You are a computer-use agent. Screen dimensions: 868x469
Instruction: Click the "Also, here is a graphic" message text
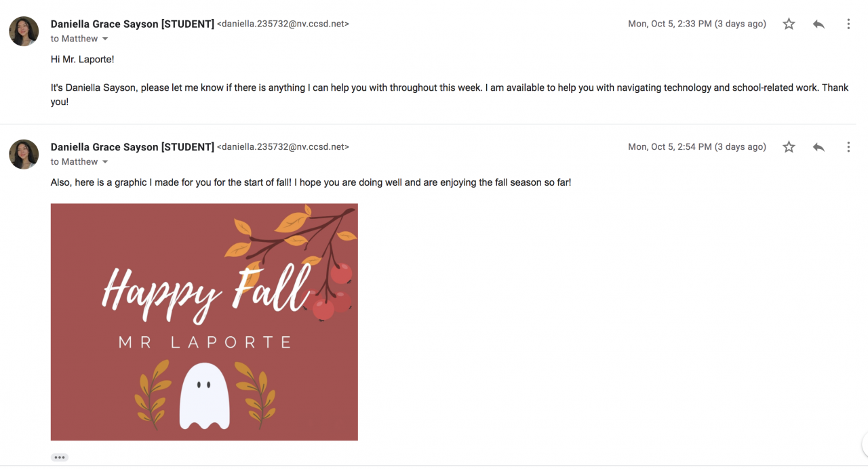pyautogui.click(x=311, y=183)
